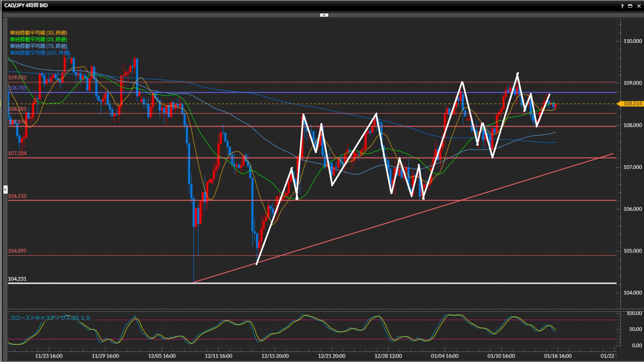Select the 109.032 resistance line label
644x362 pixels.
point(17,77)
